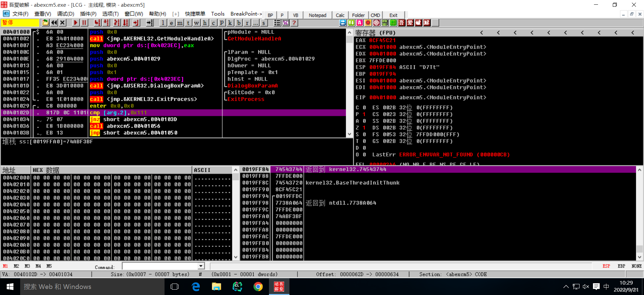Screen dimensions: 644x295
Task: Toggle ESP stack addressing mode
Action: [x=606, y=266]
